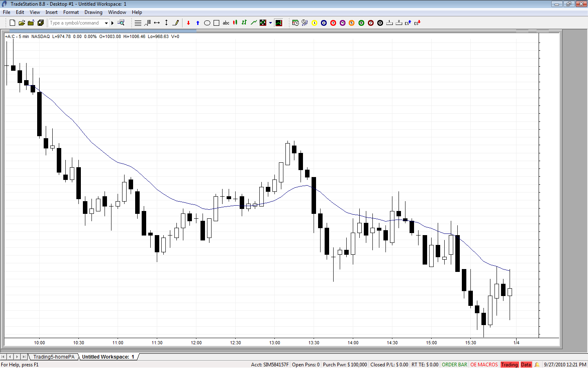This screenshot has width=588, height=368.
Task: Pick the ellipse drawing tool
Action: (x=207, y=23)
